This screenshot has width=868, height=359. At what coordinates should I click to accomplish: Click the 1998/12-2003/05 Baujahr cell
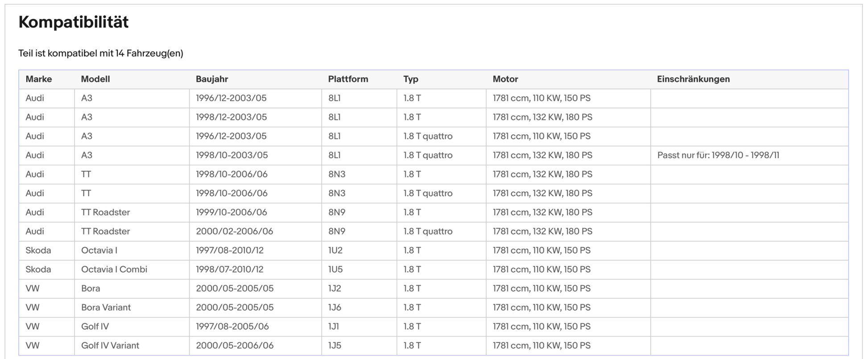tap(231, 117)
